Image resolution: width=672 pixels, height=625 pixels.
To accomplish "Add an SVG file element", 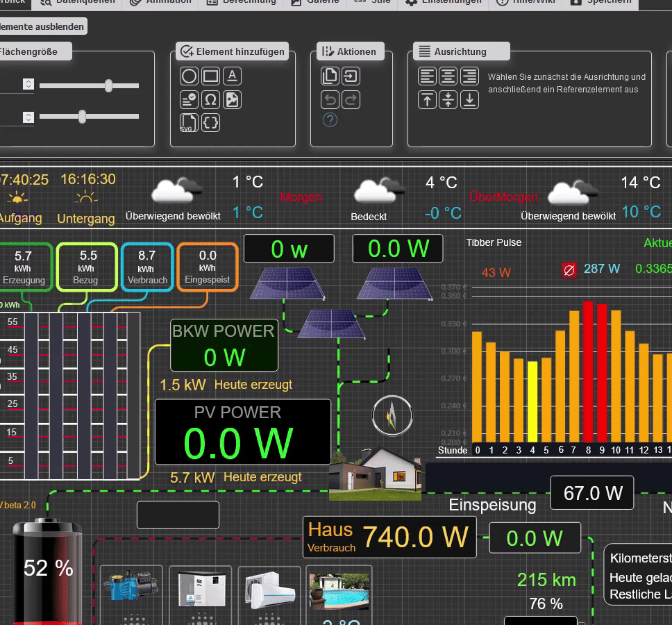I will (x=189, y=123).
